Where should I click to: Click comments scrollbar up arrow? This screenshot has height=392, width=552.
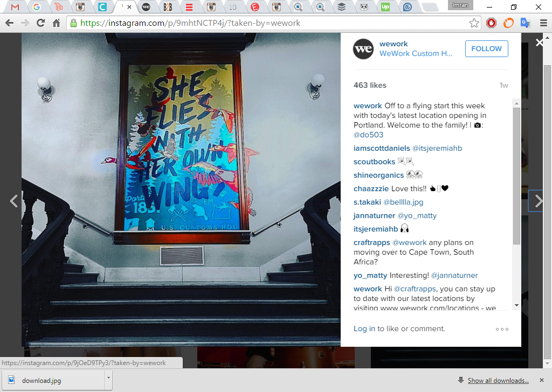(x=516, y=103)
